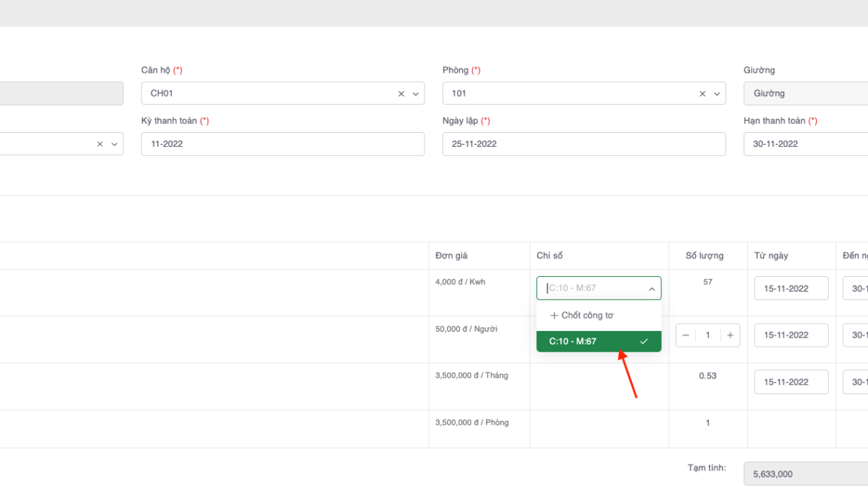Decrease quantity with the minus button

click(x=685, y=335)
